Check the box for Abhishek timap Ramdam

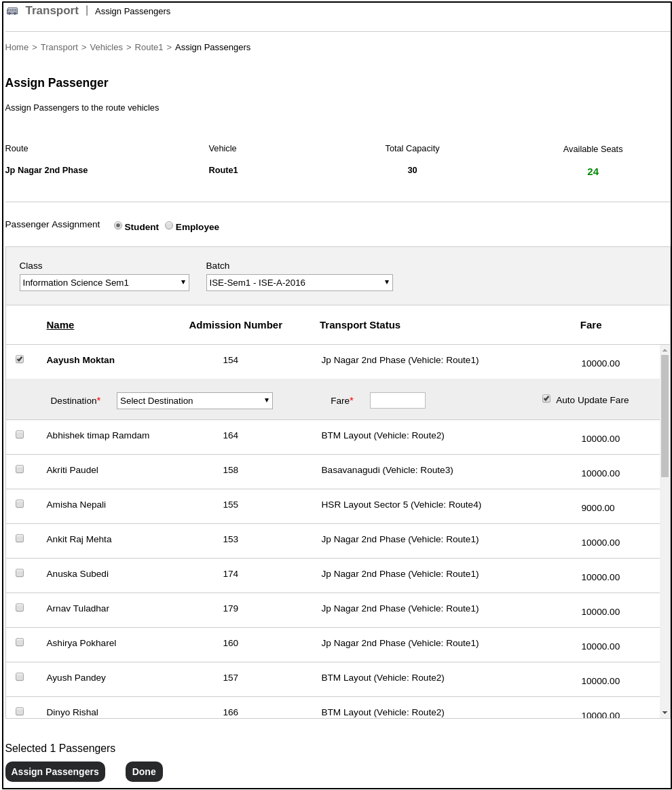20,434
